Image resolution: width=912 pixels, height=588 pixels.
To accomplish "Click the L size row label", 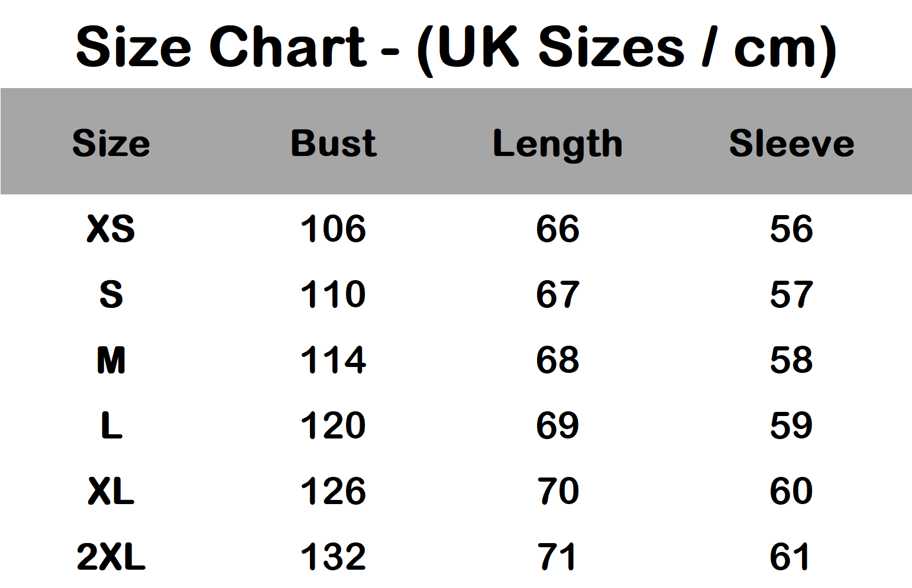I will click(111, 425).
